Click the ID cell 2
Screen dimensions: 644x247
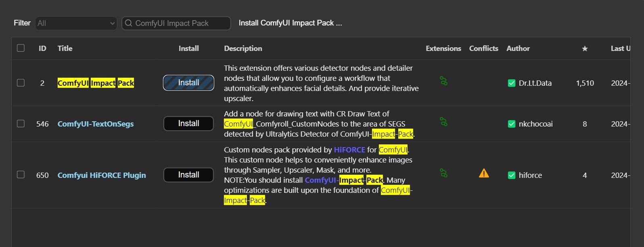coord(42,83)
